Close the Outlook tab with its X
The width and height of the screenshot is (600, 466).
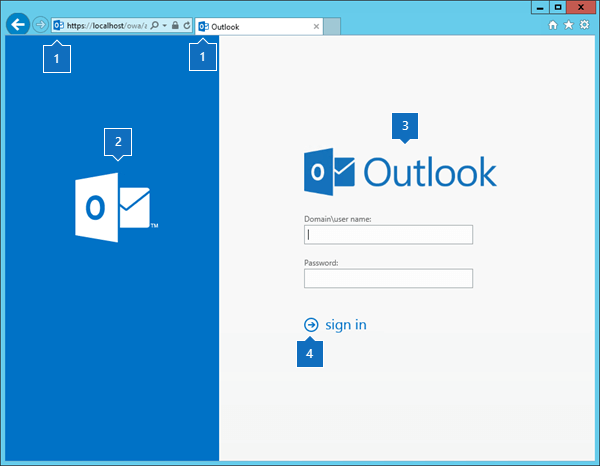(x=316, y=26)
